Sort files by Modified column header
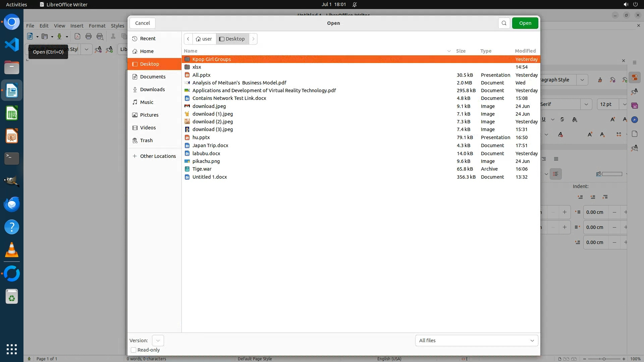 click(525, 51)
